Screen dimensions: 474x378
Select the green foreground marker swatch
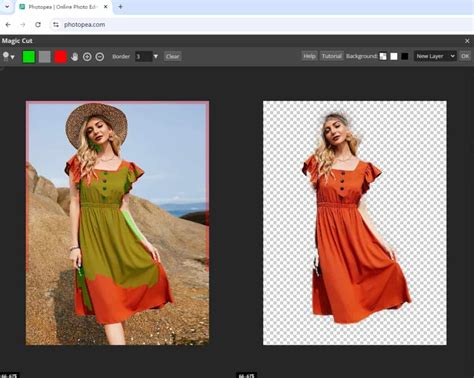[29, 57]
